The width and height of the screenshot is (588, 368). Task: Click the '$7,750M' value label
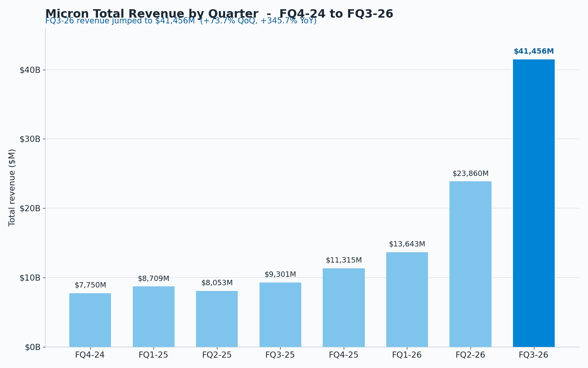[x=90, y=285]
